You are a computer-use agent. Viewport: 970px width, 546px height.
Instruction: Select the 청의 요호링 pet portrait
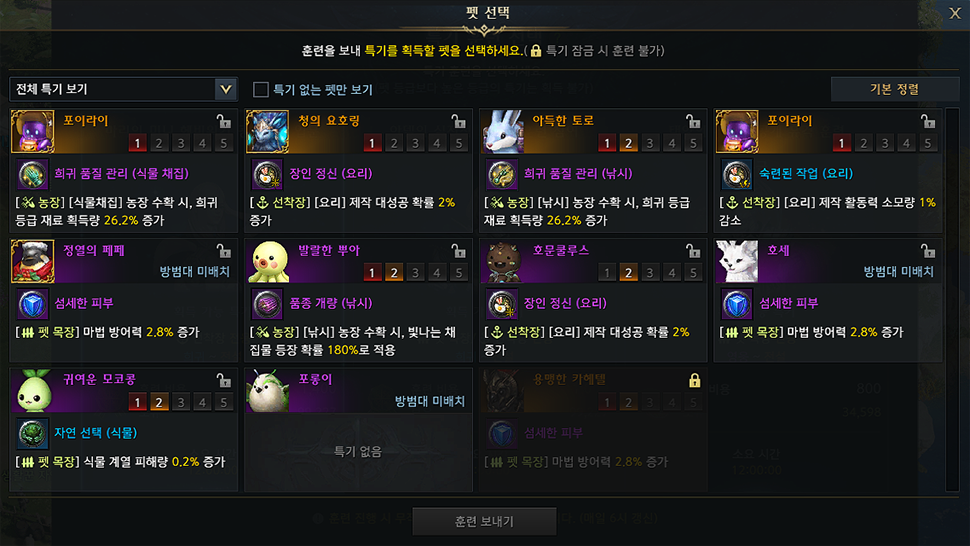[x=267, y=132]
